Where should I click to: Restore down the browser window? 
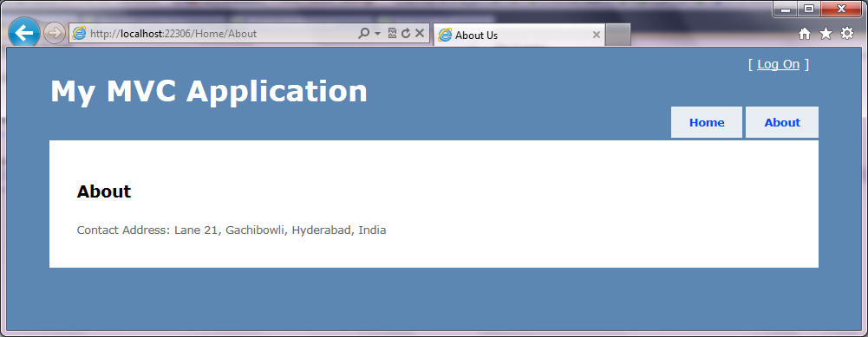809,10
